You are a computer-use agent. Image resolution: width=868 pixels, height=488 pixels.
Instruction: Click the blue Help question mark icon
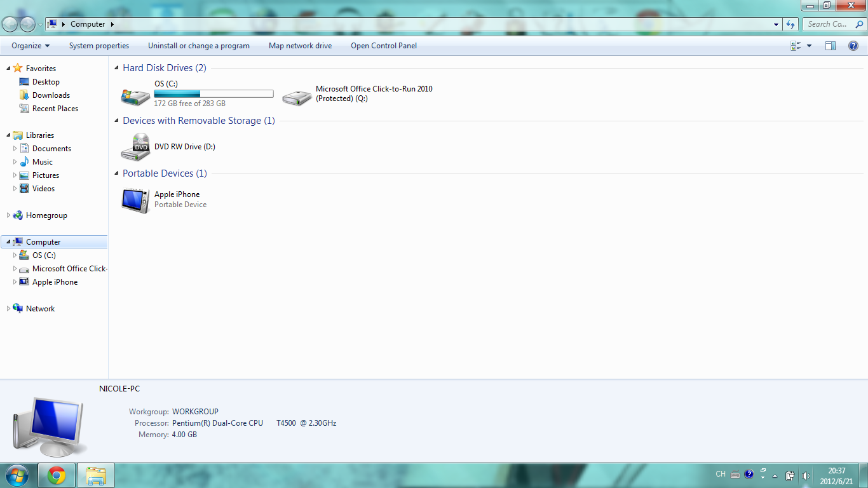tap(853, 46)
